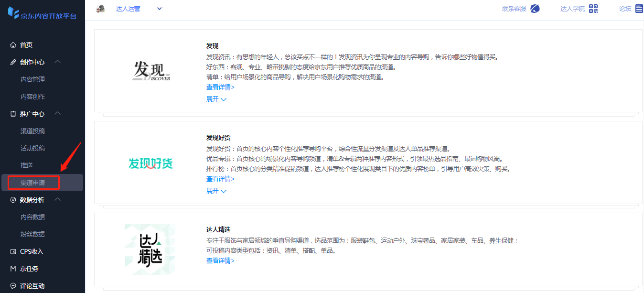644x293 pixels.
Task: Click the JD content platform logo
Action: (x=42, y=13)
